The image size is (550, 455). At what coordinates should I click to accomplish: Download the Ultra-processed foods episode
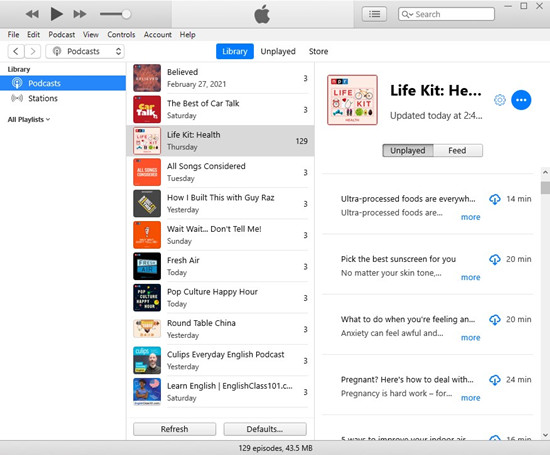(x=495, y=199)
